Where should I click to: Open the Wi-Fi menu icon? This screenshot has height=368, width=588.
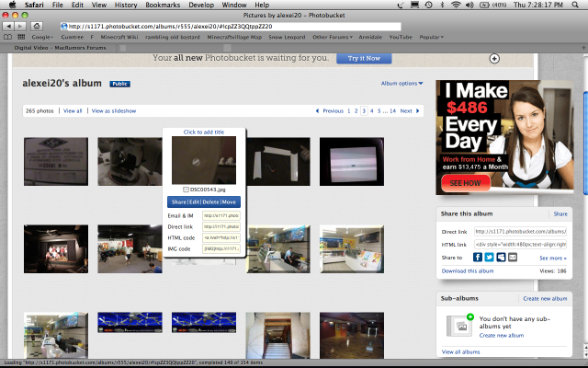click(456, 5)
